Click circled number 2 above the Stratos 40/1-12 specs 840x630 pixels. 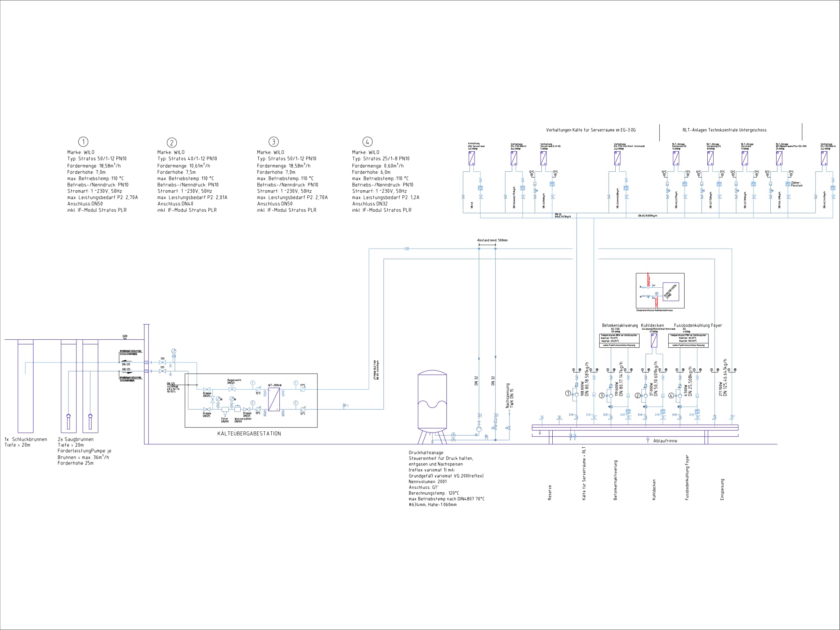pos(172,142)
